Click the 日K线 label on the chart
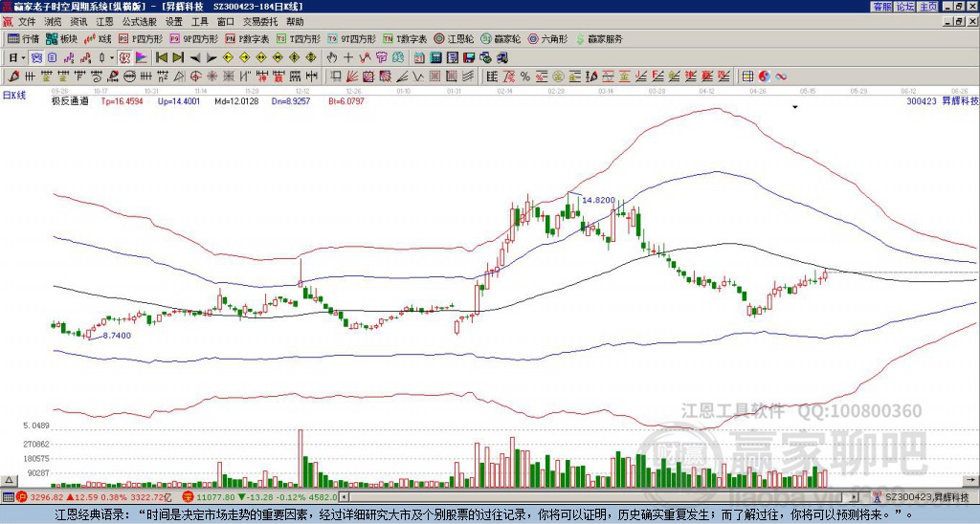This screenshot has height=524, width=980. click(14, 96)
